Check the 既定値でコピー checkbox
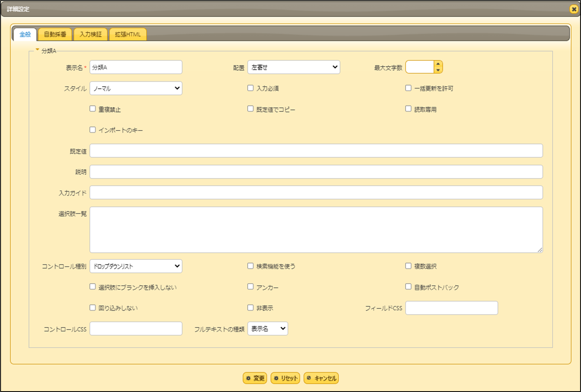Viewport: 581px width, 392px height. pyautogui.click(x=250, y=109)
